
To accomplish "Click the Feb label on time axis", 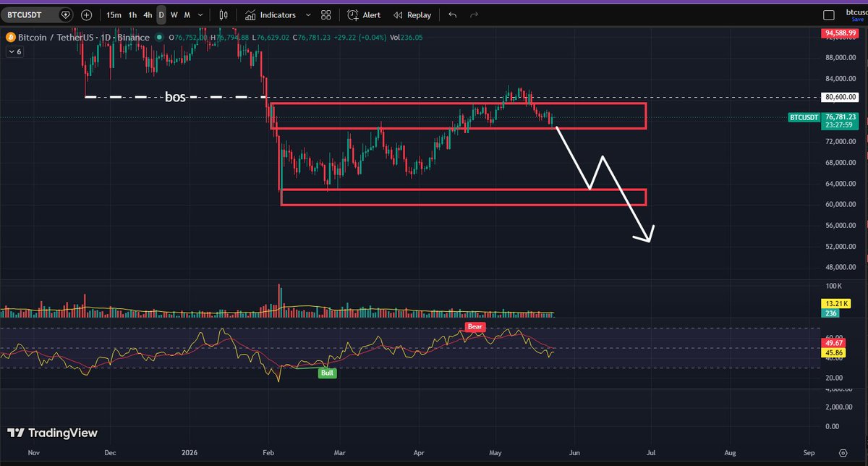I will (x=270, y=453).
